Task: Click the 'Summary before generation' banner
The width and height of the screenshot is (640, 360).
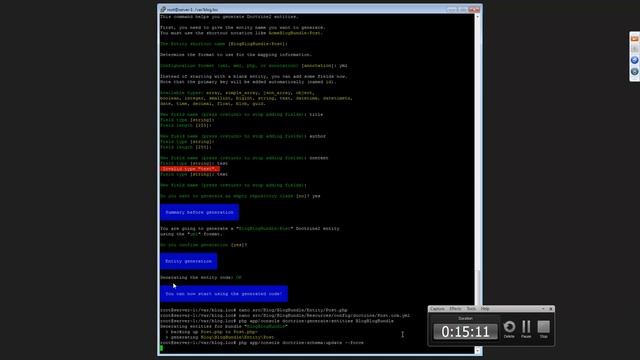Action: pos(199,212)
